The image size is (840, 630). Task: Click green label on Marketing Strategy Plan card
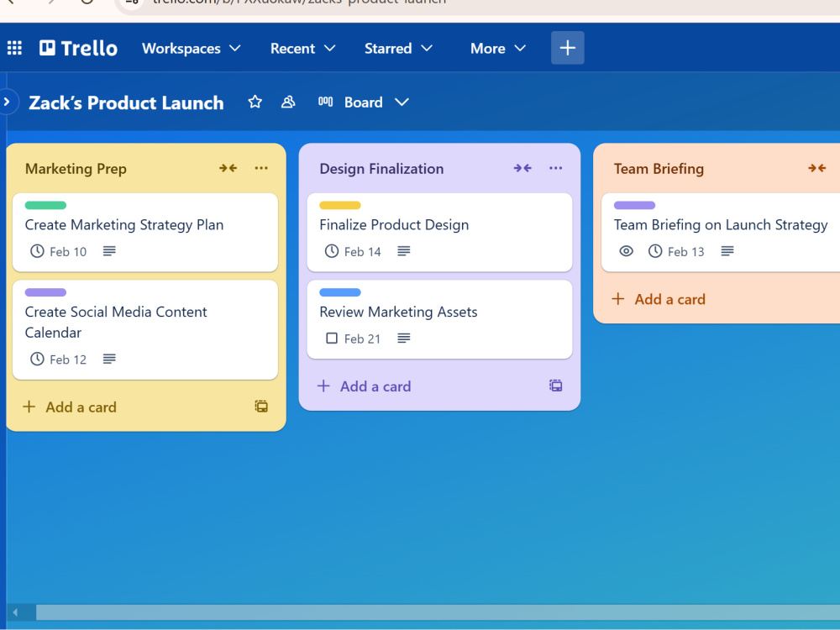45,205
